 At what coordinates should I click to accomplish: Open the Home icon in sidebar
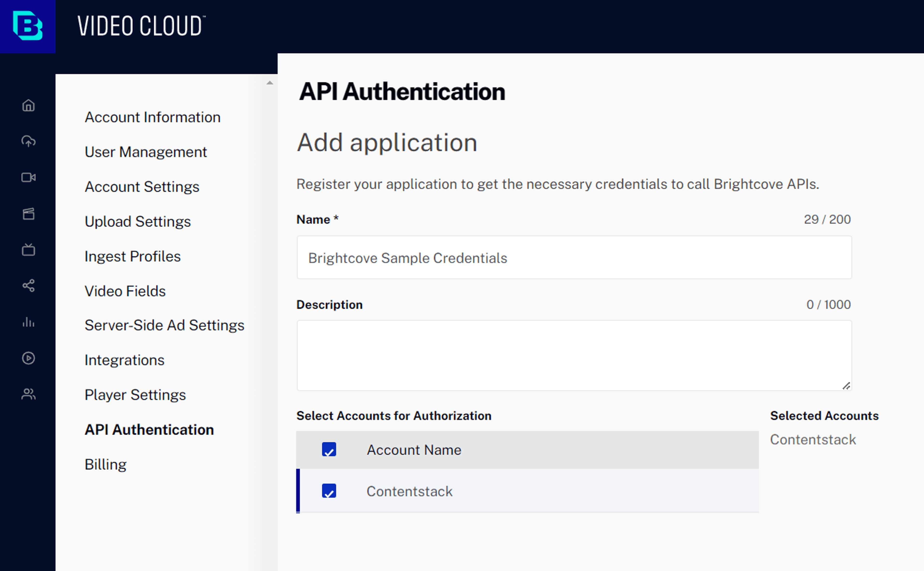[x=28, y=105]
